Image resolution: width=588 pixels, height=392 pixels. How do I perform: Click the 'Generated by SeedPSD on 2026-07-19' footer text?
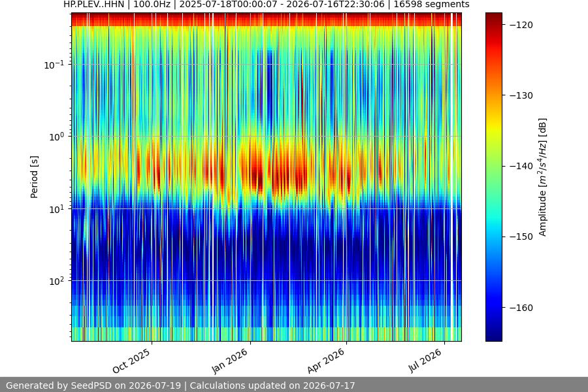coord(93,385)
